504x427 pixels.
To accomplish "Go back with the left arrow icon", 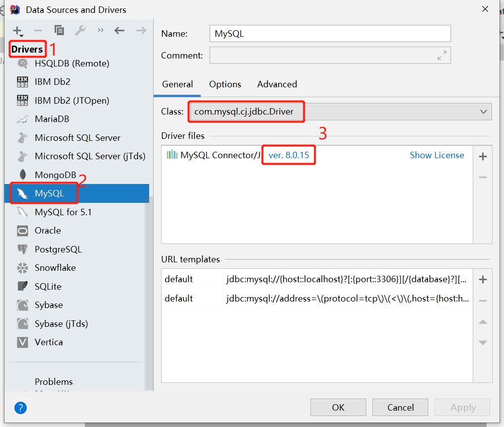I will [119, 31].
